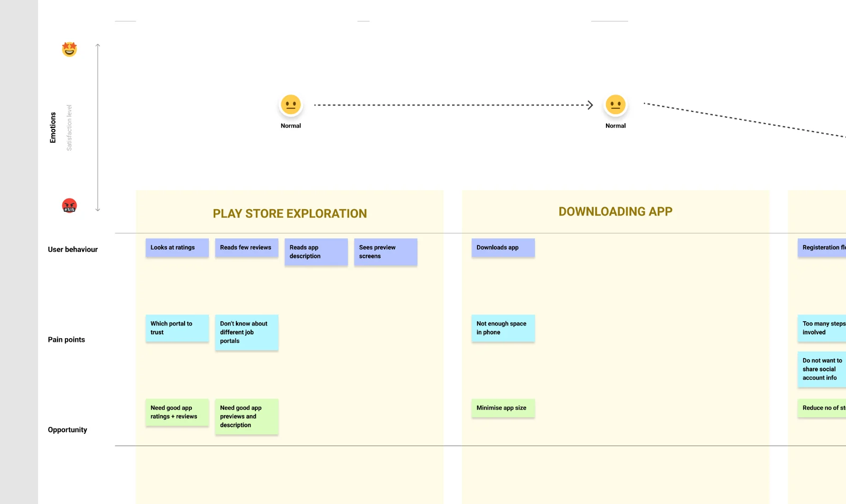Select the satisfaction level vertical arrow
Image resolution: width=846 pixels, height=504 pixels.
[x=98, y=127]
